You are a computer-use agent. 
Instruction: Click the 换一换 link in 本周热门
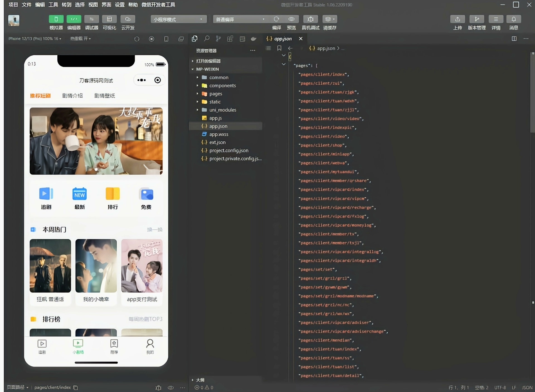[155, 230]
